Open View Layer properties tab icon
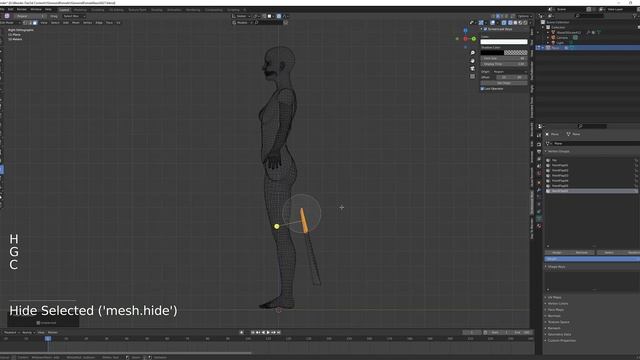 coord(539,159)
